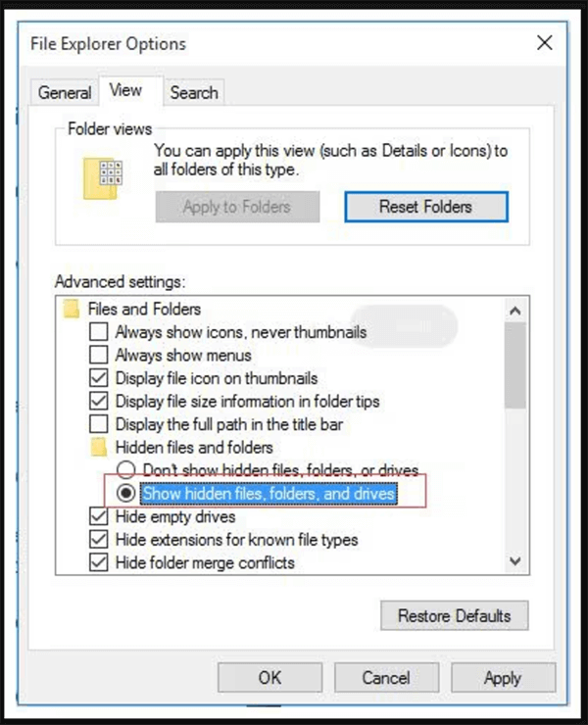The height and width of the screenshot is (725, 588).
Task: Select the Hidden files and folders tree label
Action: [194, 447]
